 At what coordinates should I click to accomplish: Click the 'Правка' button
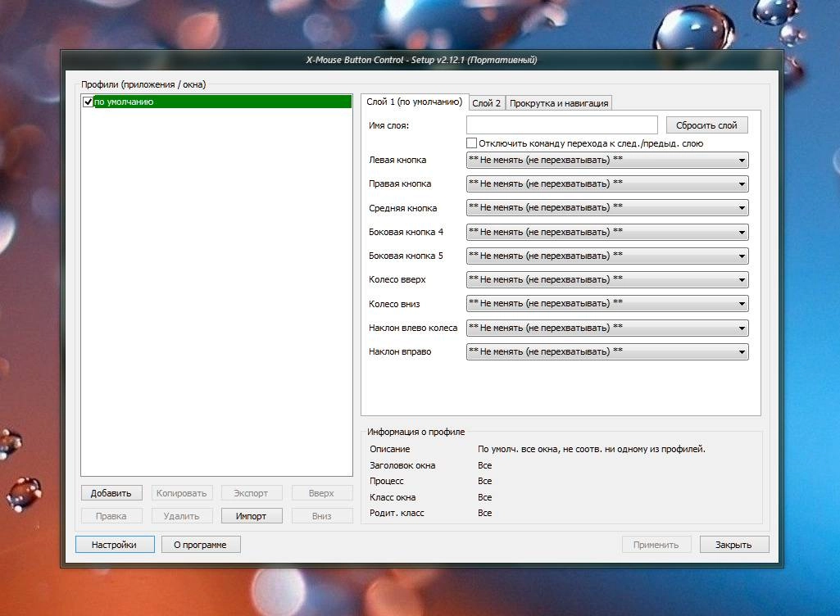pyautogui.click(x=111, y=516)
